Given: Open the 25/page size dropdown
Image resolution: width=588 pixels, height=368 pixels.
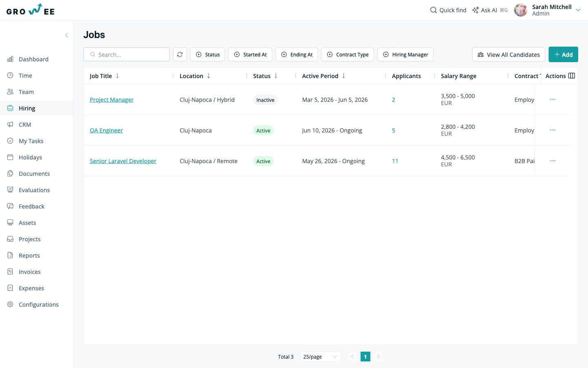Looking at the screenshot, I should pyautogui.click(x=321, y=357).
